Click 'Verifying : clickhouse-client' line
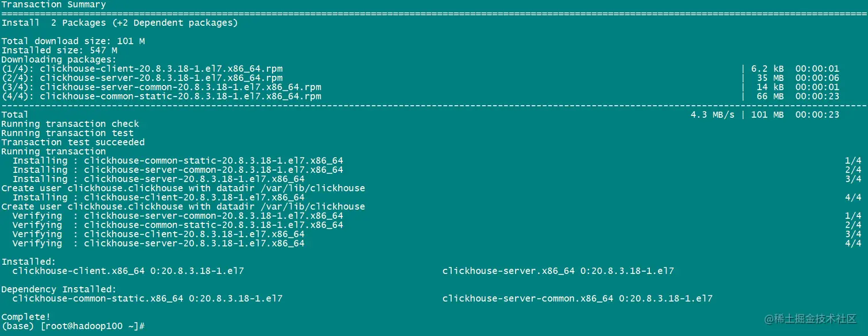The width and height of the screenshot is (868, 336). [x=158, y=234]
